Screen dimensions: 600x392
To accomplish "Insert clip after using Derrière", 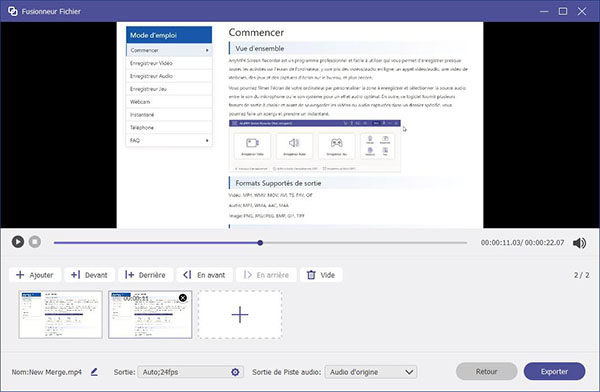I will pos(145,275).
